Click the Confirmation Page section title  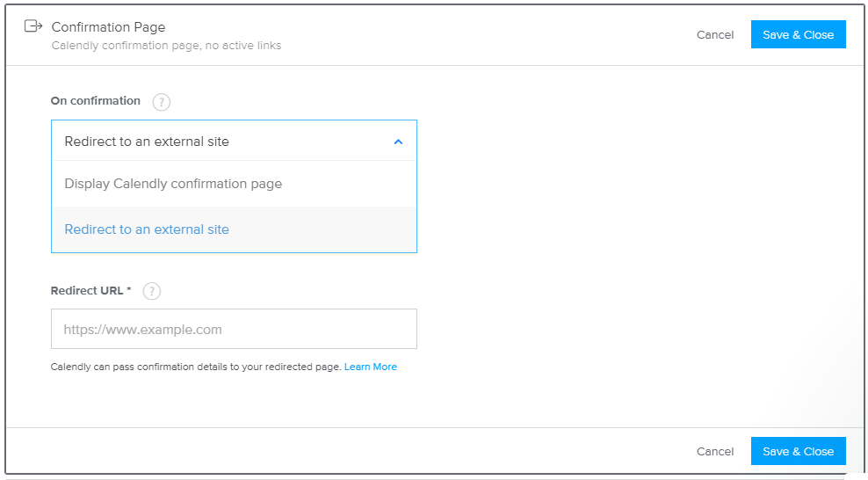coord(109,27)
